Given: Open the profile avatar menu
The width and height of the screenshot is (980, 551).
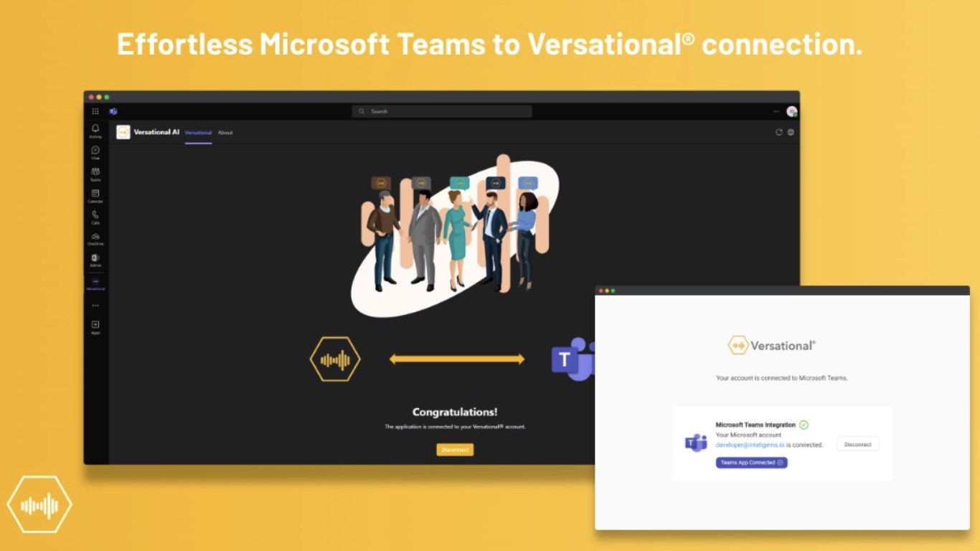Looking at the screenshot, I should [x=791, y=111].
